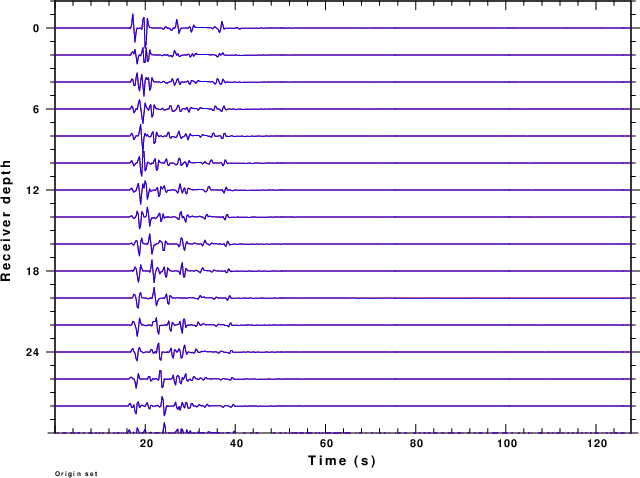Viewport: 640px width, 478px height.
Task: Click x-axis tick label 120
Action: 597,443
